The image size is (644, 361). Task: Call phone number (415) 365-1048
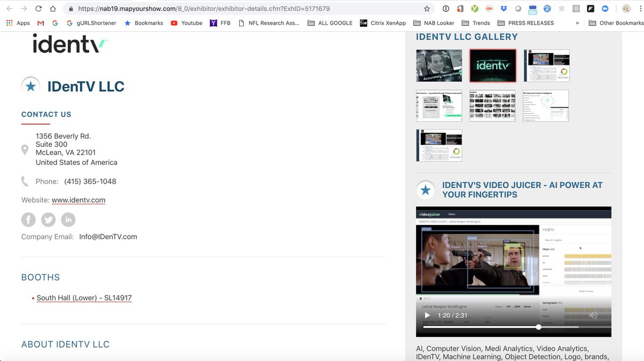90,181
